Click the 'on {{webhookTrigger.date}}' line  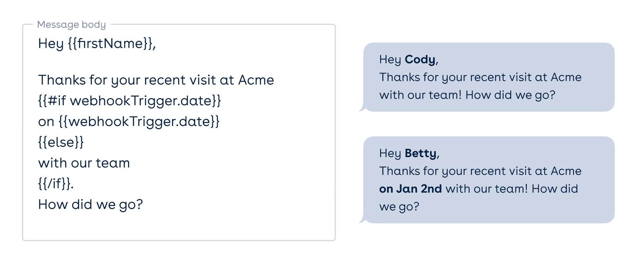129,122
